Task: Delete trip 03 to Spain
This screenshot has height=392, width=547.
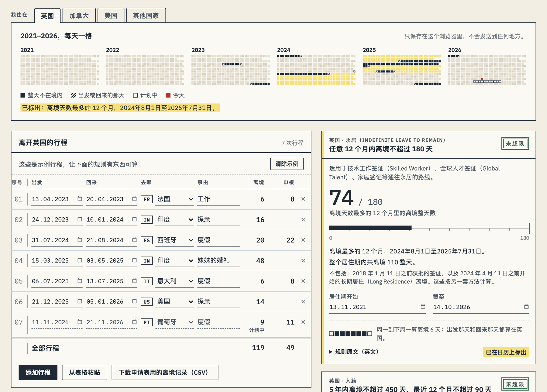Action: tap(303, 240)
